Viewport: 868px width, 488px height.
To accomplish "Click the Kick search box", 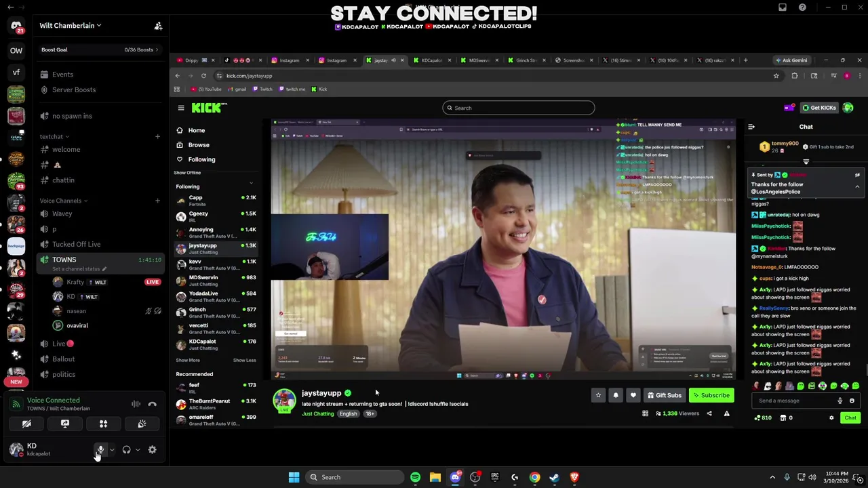I will (x=519, y=108).
